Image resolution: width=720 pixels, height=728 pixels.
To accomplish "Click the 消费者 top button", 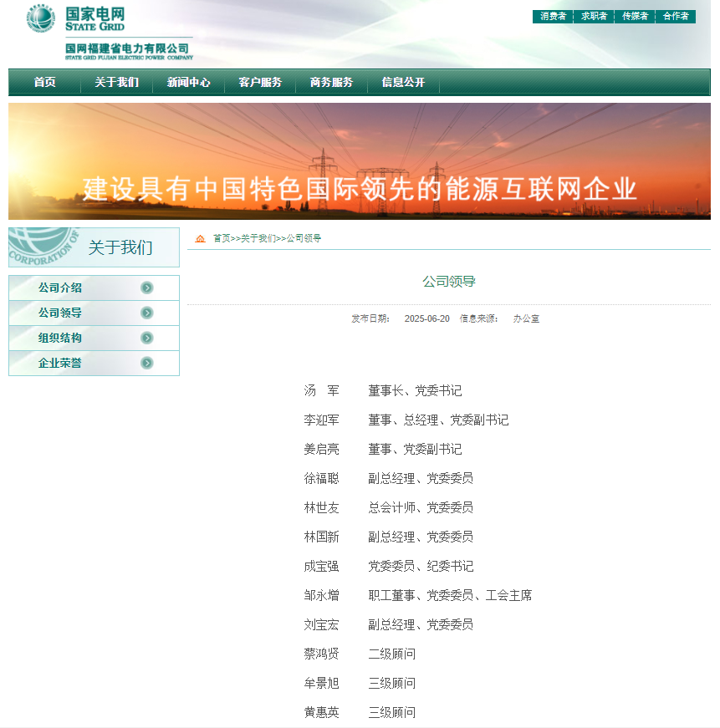I will pyautogui.click(x=553, y=17).
